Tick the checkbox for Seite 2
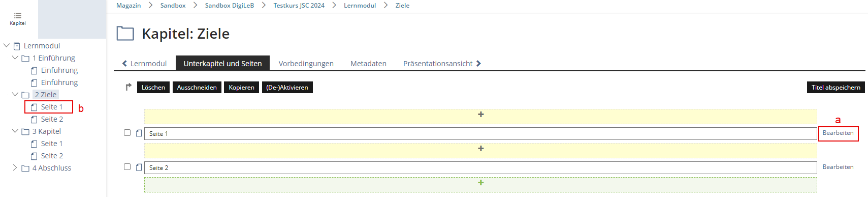The width and height of the screenshot is (868, 197). pyautogui.click(x=127, y=167)
